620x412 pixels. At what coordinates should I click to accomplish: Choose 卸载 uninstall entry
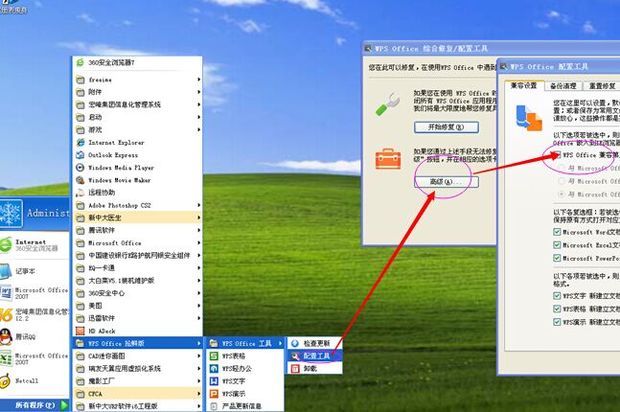pos(314,369)
